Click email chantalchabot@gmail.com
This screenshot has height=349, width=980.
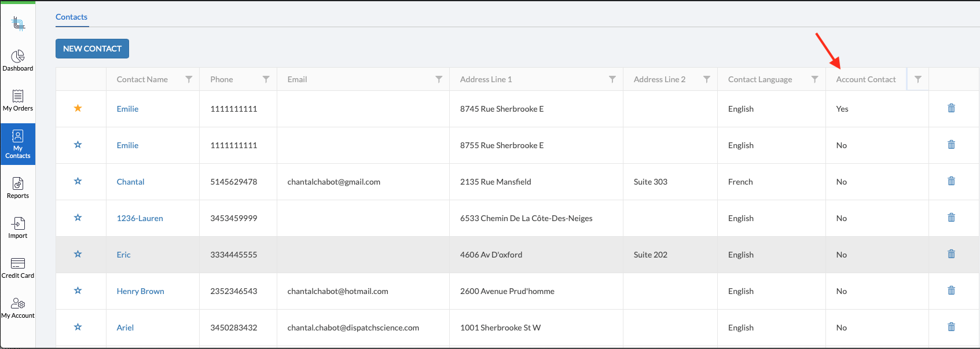pyautogui.click(x=334, y=182)
